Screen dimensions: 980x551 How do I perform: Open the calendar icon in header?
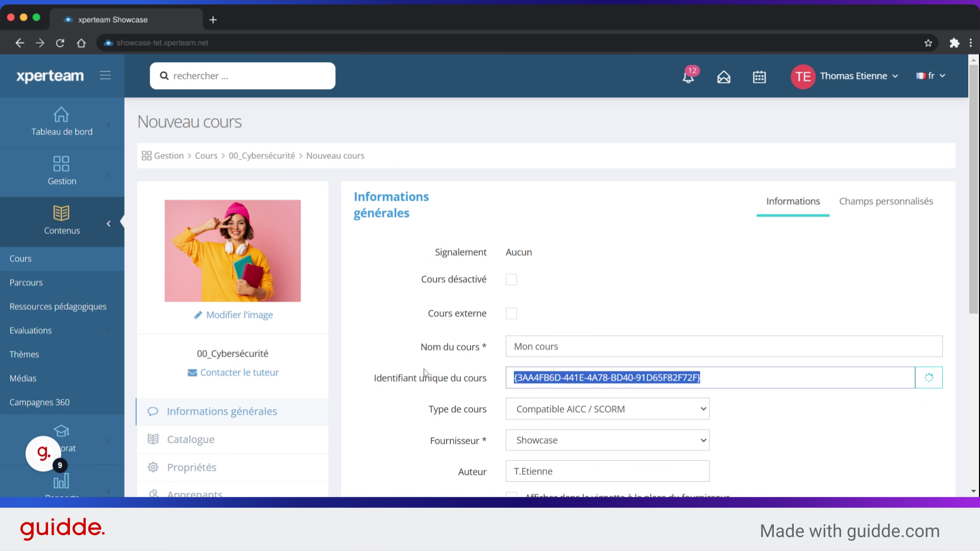point(759,77)
